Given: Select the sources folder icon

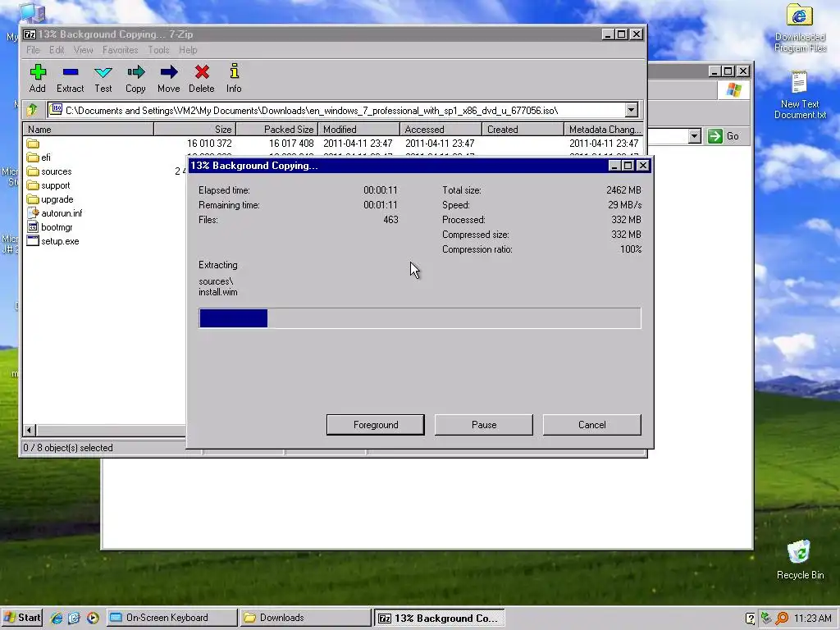Looking at the screenshot, I should click(x=33, y=171).
